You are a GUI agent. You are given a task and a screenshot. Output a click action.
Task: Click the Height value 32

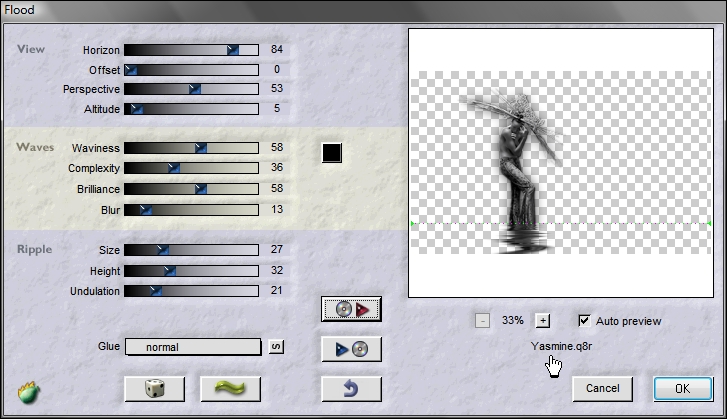point(277,270)
